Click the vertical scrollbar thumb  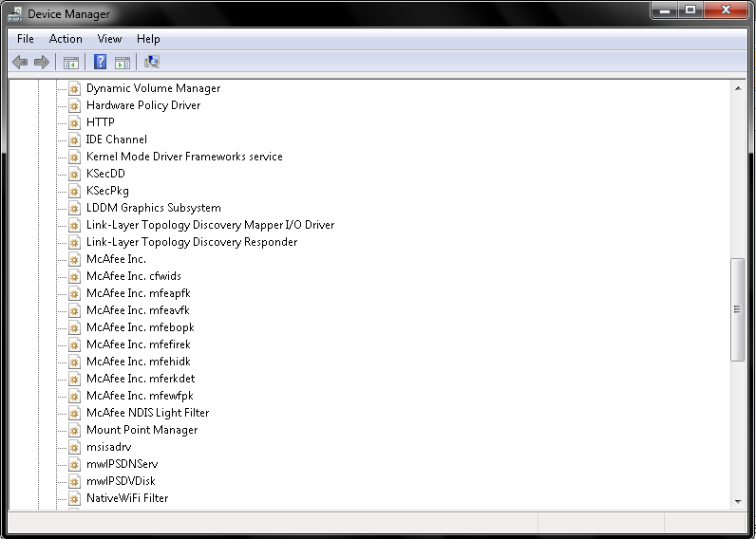pos(738,309)
